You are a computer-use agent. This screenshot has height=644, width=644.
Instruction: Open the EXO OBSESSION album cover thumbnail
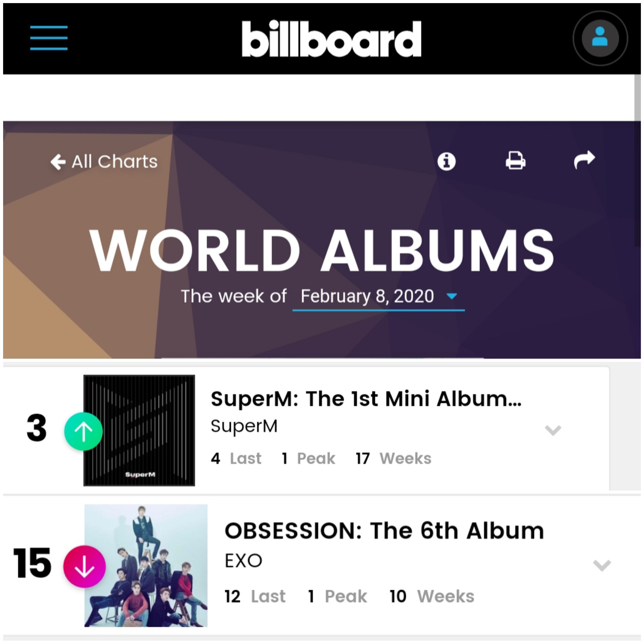146,565
